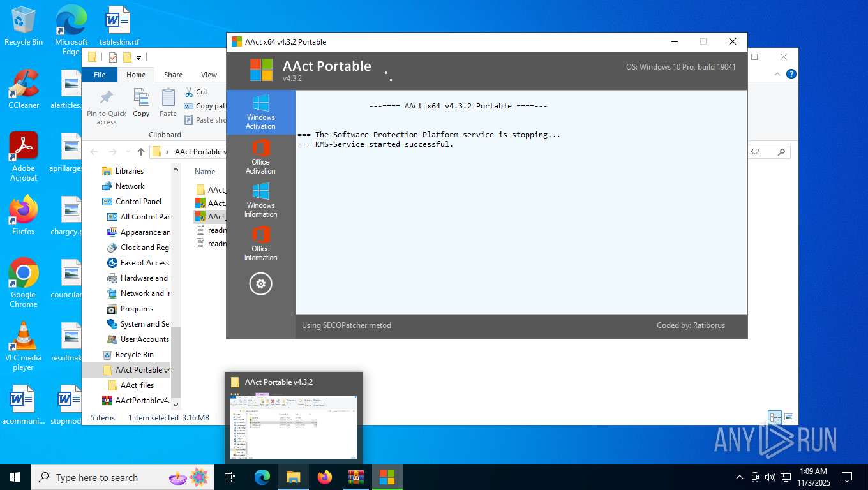
Task: Click Explorer Help question mark icon
Action: click(791, 74)
